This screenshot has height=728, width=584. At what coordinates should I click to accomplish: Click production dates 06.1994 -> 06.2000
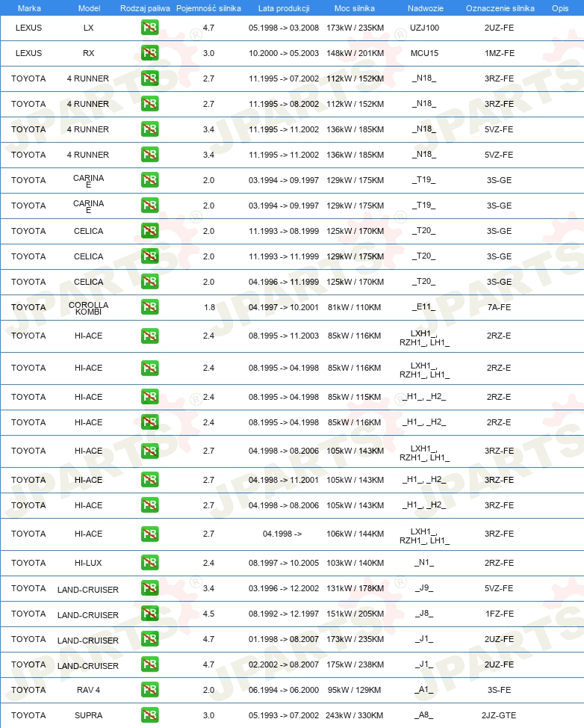coord(284,690)
